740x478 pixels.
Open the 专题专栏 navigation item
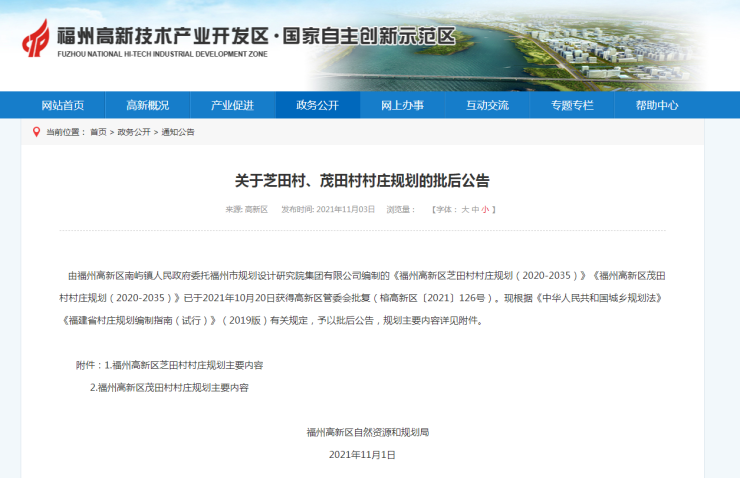pyautogui.click(x=572, y=105)
